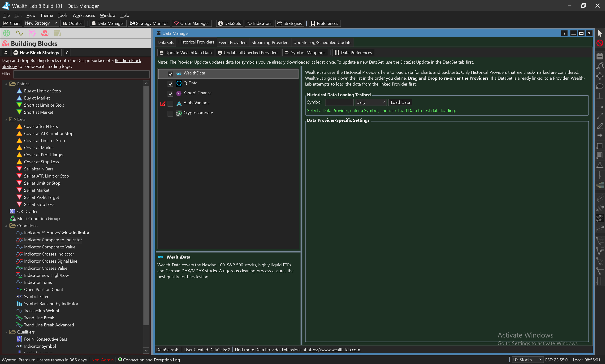Click the red prohibited-circle icon in right toolbar
This screenshot has height=364, width=605.
point(600,43)
